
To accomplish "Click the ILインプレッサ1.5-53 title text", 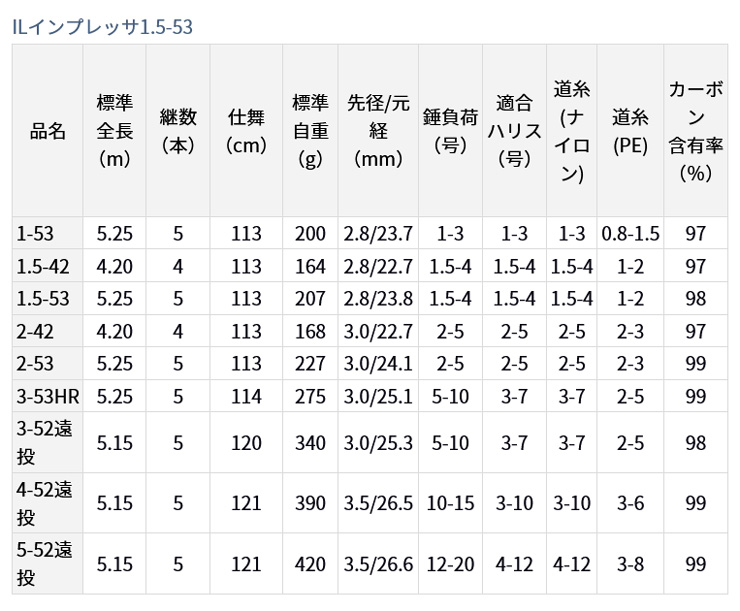I will click(103, 27).
